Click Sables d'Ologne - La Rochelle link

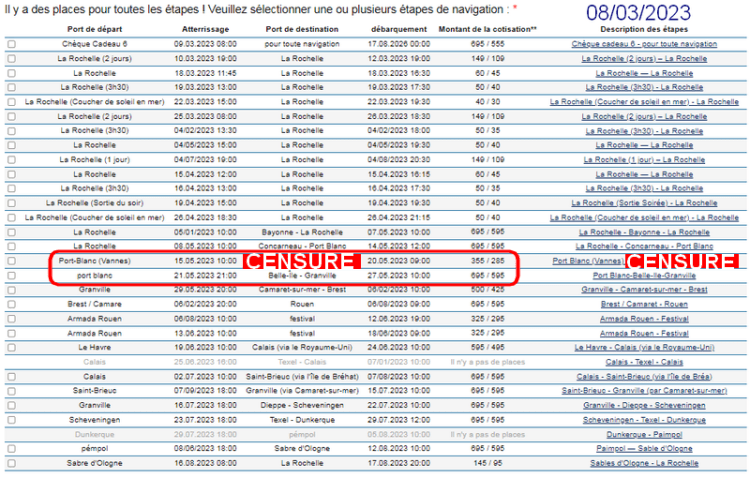[x=644, y=463]
